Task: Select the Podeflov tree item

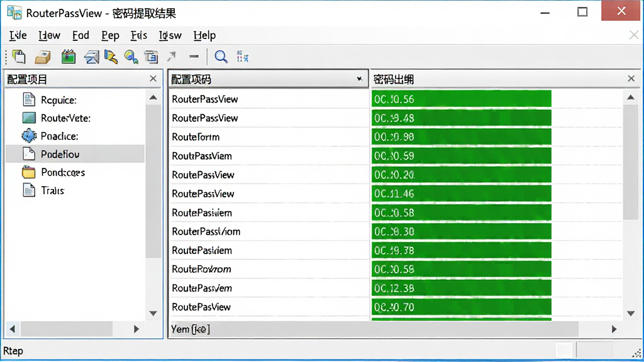Action: [x=75, y=154]
